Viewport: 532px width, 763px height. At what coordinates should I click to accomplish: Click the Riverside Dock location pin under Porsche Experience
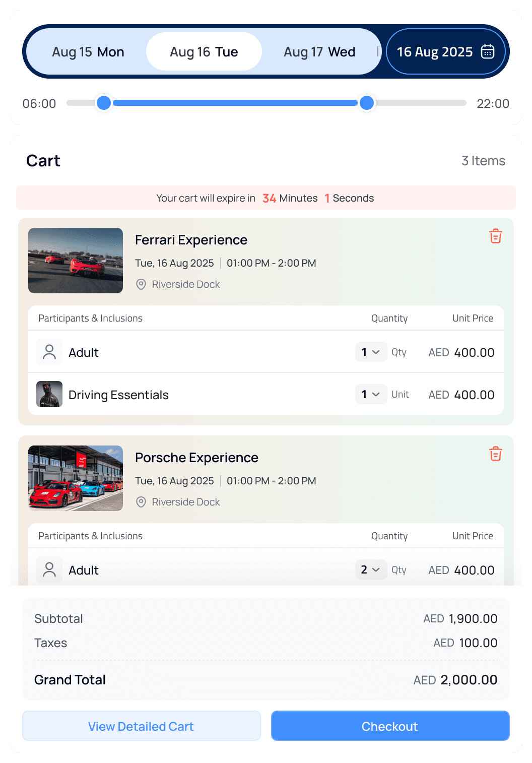coord(141,502)
